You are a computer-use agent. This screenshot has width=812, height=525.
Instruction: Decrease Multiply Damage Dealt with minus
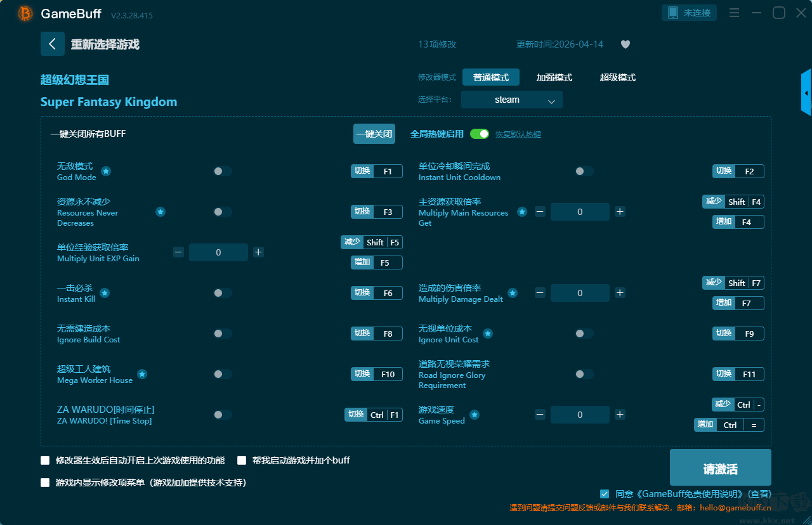(540, 293)
